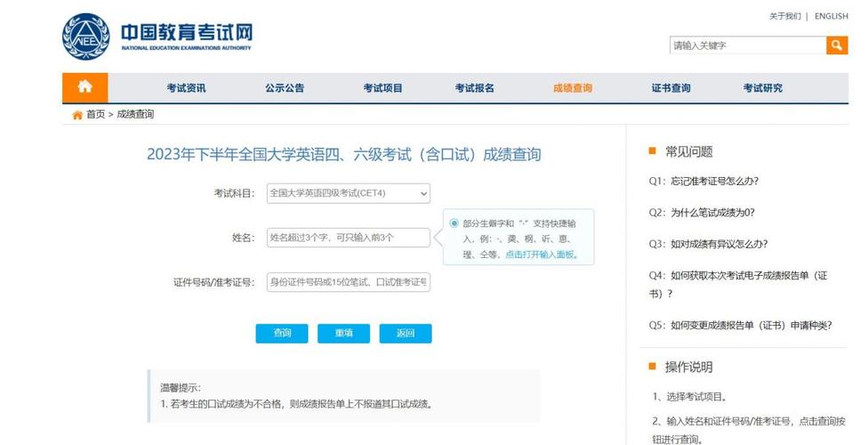Select the 考试报名 navigation item

[475, 88]
